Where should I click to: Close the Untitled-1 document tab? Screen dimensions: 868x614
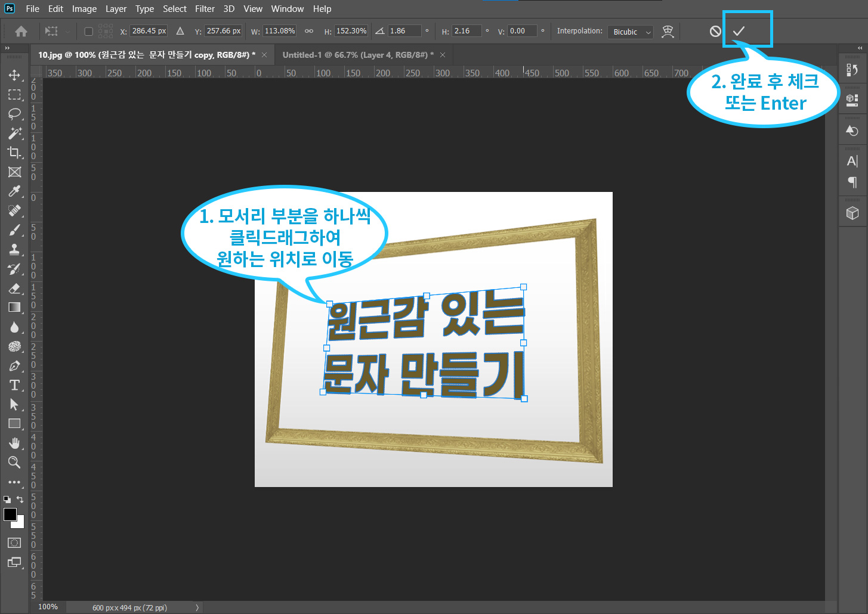coord(443,55)
